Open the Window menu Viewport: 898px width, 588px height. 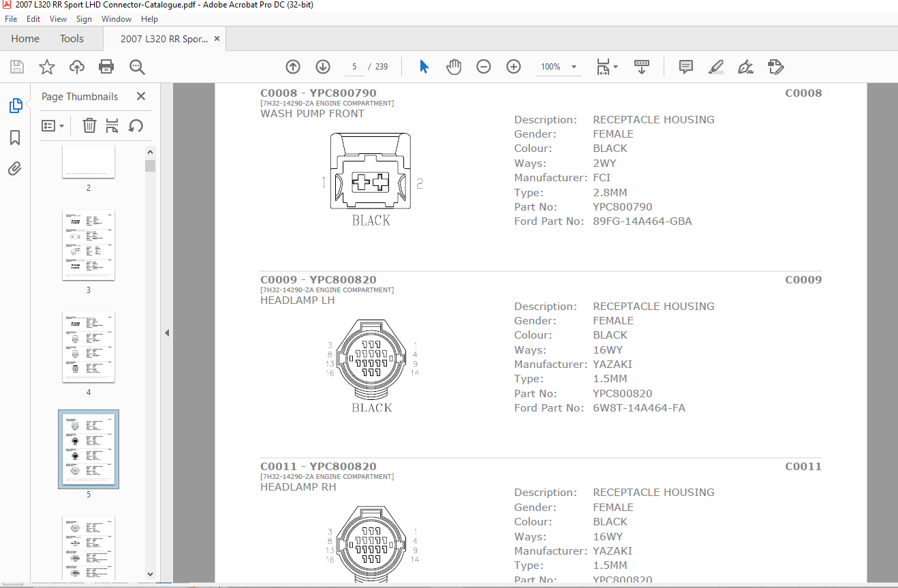point(117,19)
